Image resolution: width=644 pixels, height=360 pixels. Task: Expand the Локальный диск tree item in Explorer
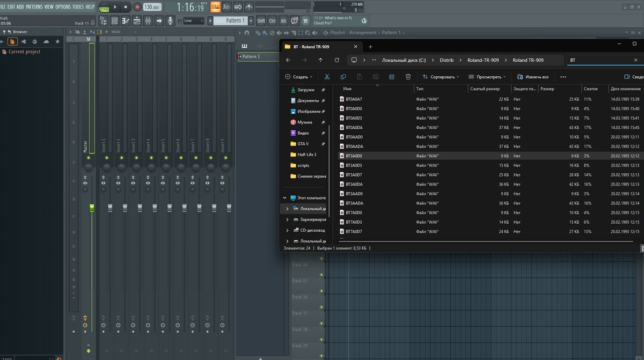coord(287,208)
